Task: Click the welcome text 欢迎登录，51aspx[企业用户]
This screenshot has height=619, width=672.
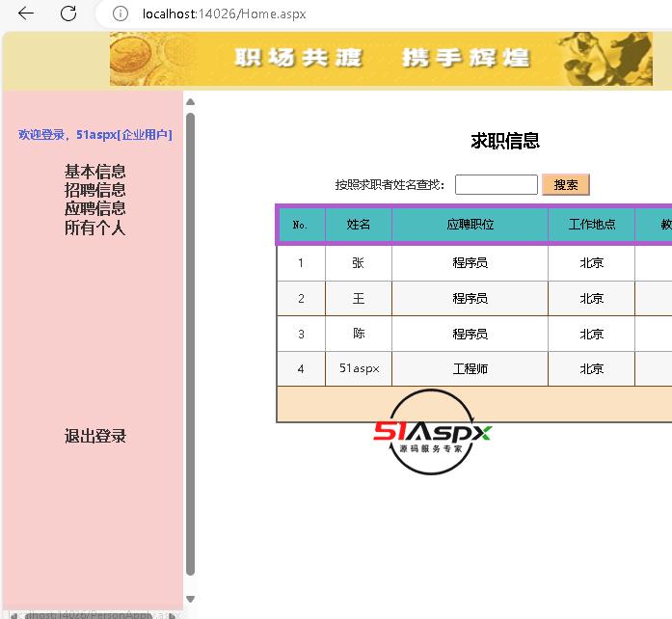Action: pyautogui.click(x=95, y=135)
